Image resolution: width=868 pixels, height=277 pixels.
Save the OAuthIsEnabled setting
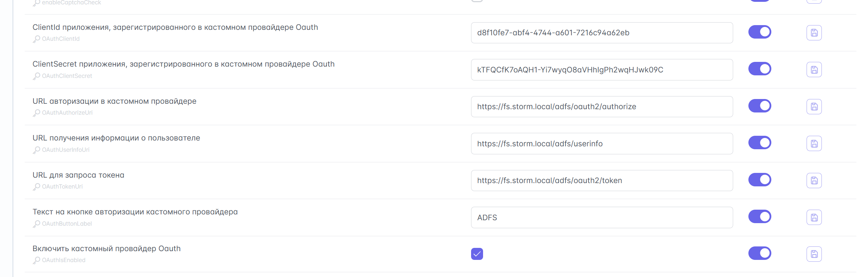(814, 254)
